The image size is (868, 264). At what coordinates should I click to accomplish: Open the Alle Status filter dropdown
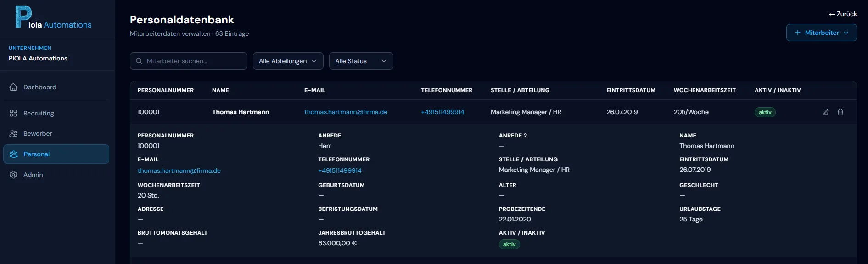361,61
